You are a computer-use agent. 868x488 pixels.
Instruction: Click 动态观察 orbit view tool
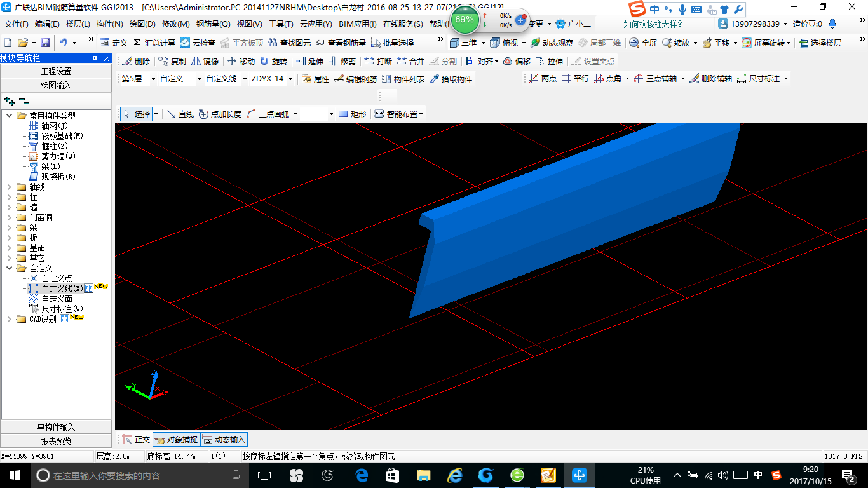point(552,43)
